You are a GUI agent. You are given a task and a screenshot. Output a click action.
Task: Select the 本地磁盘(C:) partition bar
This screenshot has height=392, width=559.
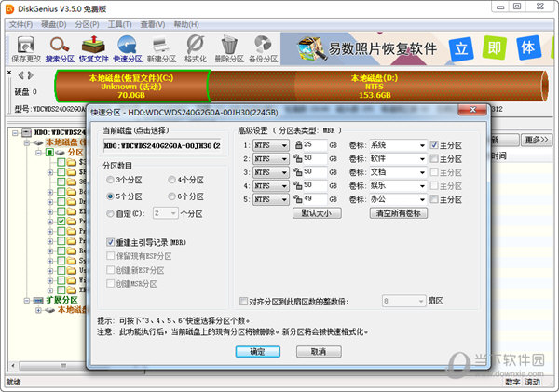131,87
